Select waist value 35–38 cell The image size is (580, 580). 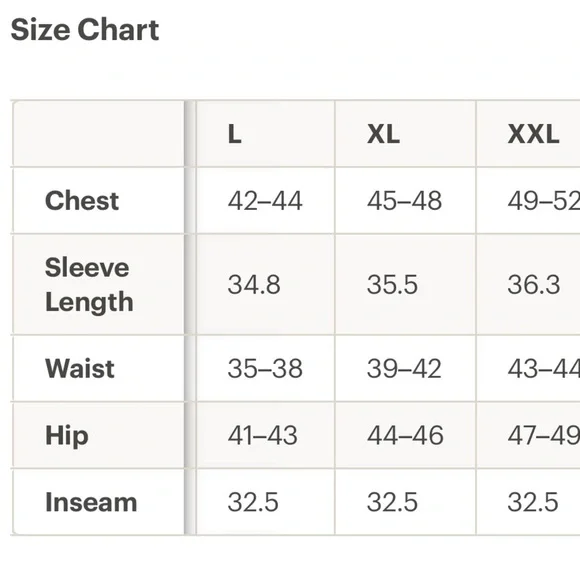265,368
